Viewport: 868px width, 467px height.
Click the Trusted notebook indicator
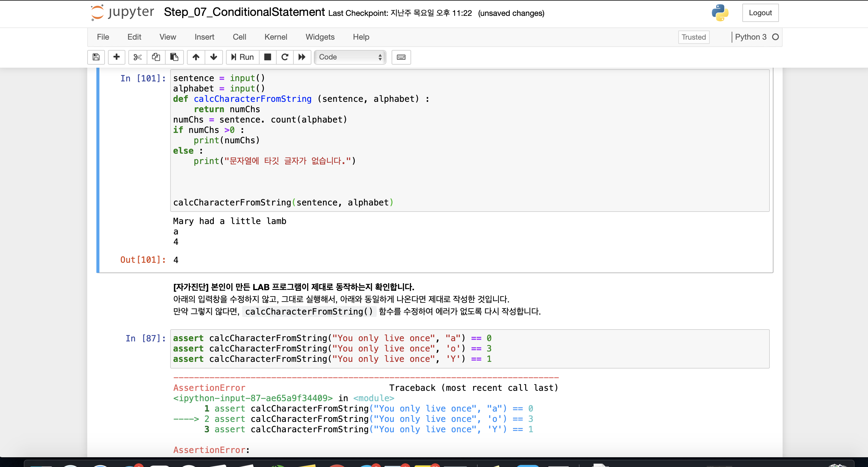pyautogui.click(x=694, y=37)
